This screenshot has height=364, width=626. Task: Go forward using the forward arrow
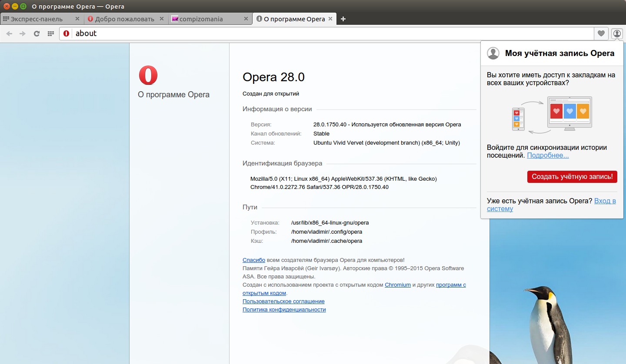point(23,33)
